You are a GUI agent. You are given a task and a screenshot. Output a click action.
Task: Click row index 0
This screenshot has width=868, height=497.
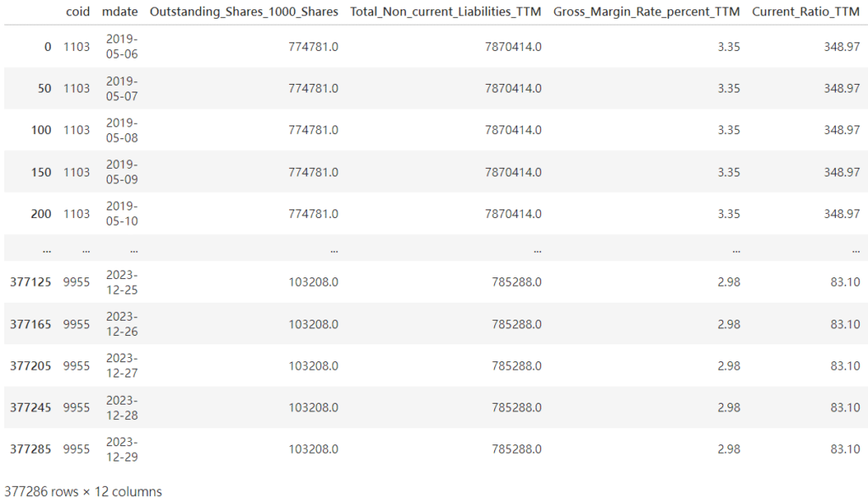click(47, 47)
